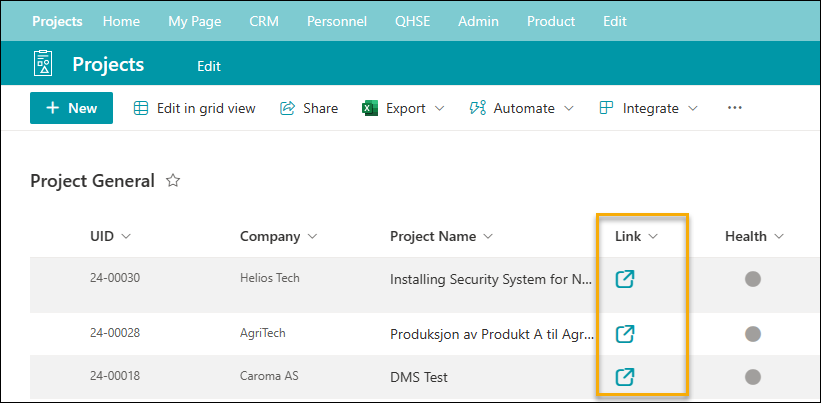Choose Edit in grid view
The image size is (821, 403).
tap(194, 108)
